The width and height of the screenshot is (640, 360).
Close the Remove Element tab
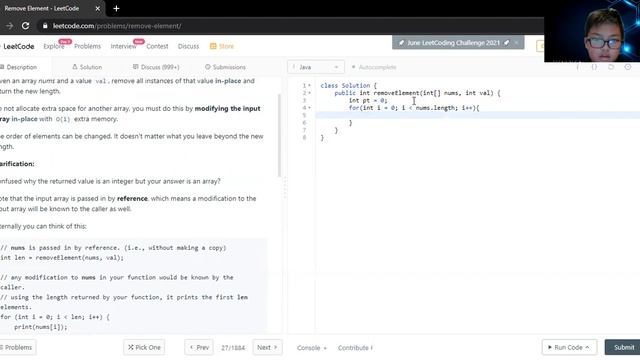(98, 8)
